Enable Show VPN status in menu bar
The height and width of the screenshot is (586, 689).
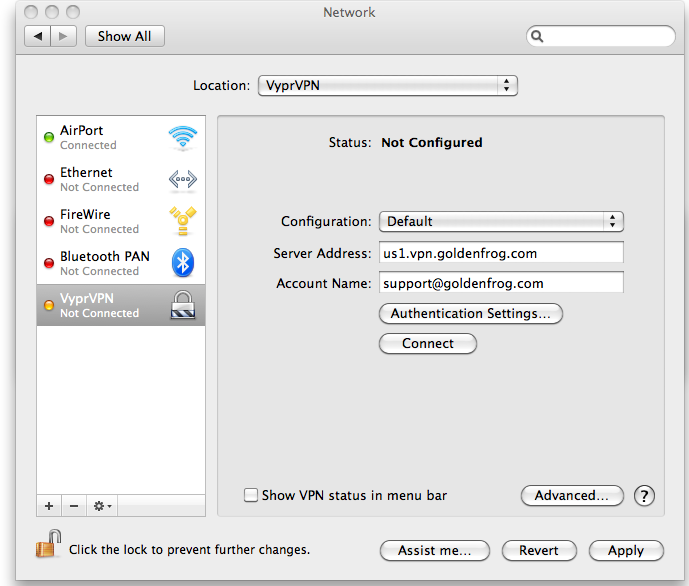[x=251, y=495]
